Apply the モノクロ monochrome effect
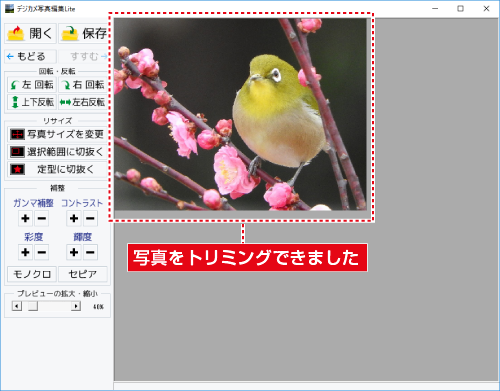Viewport: 500px width, 391px height. coord(32,274)
